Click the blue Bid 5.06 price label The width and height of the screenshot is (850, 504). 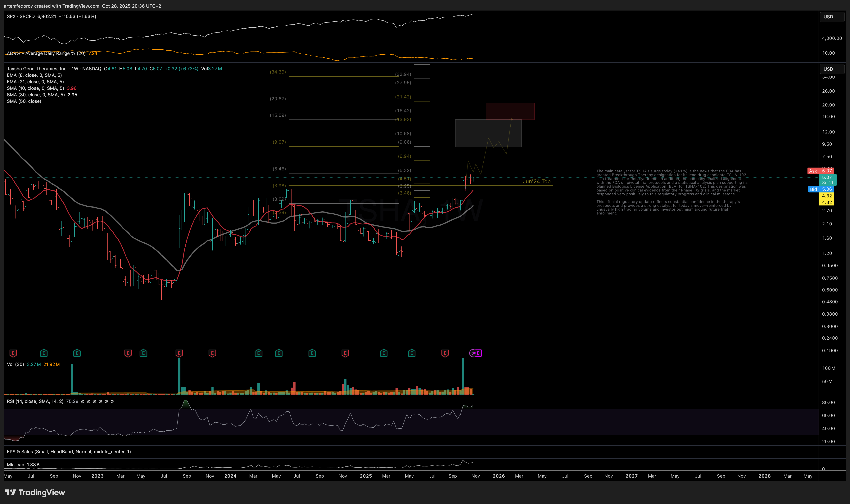click(821, 189)
